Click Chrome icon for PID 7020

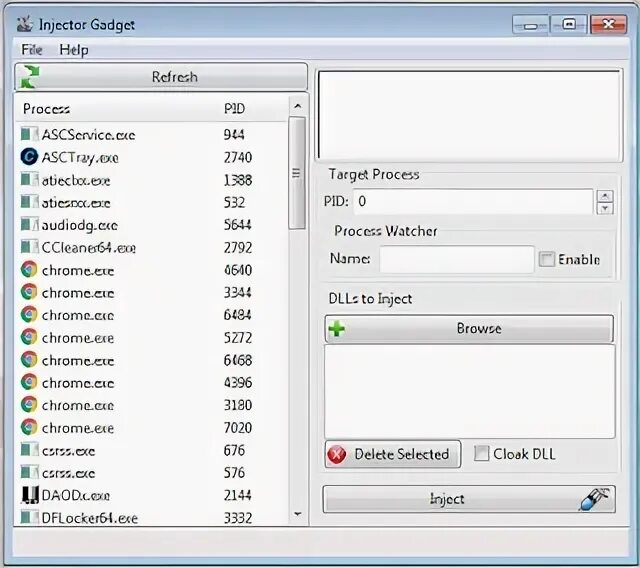pos(29,427)
